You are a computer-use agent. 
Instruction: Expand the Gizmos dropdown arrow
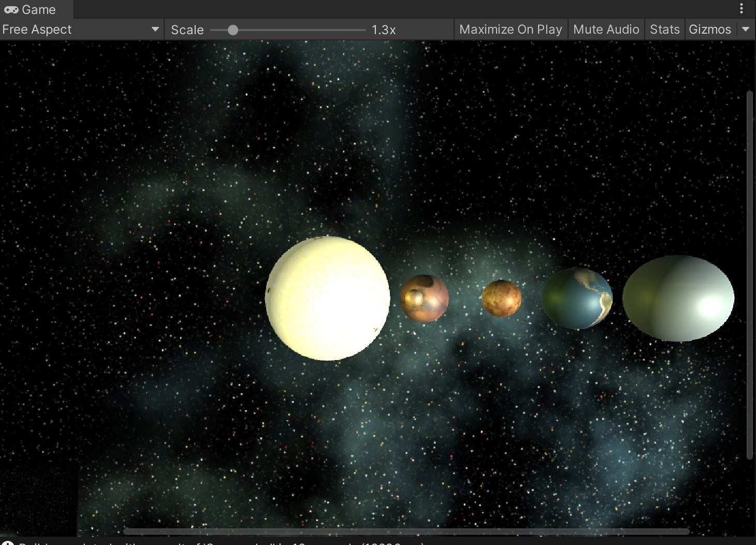[x=746, y=30]
